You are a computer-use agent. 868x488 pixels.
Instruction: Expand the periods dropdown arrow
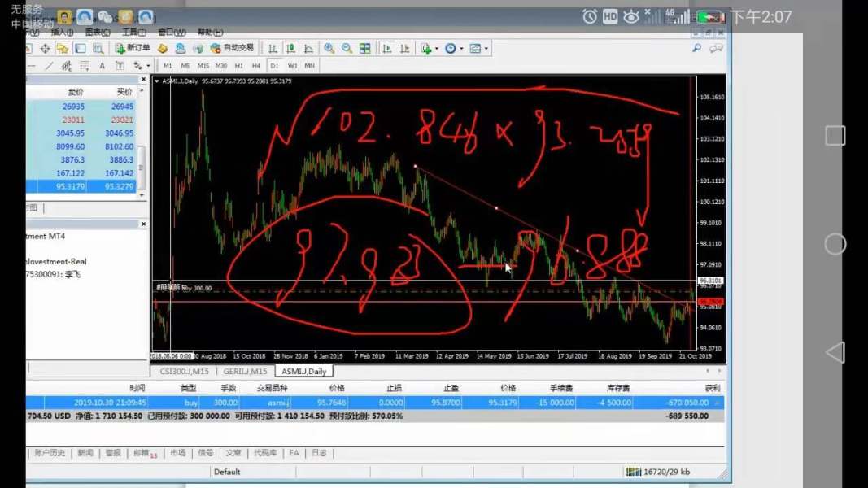461,49
